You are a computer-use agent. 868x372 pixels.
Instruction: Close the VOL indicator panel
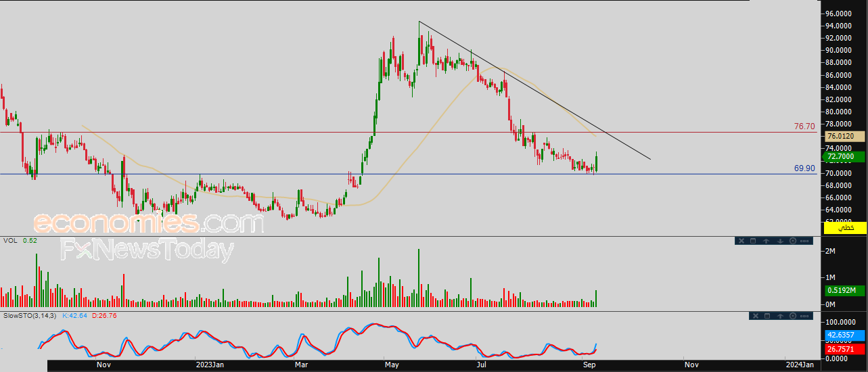point(741,241)
